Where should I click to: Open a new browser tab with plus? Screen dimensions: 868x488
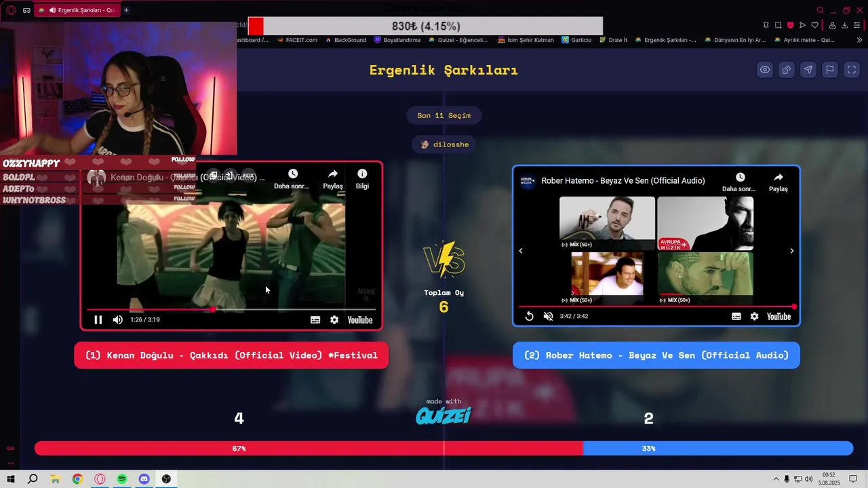pyautogui.click(x=126, y=10)
